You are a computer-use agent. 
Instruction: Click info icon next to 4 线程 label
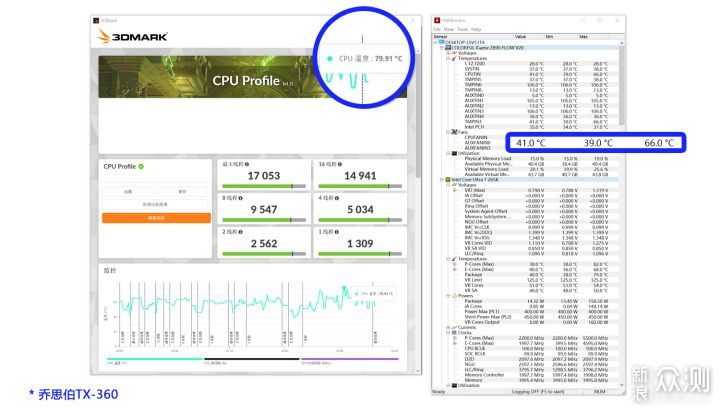coord(337,198)
